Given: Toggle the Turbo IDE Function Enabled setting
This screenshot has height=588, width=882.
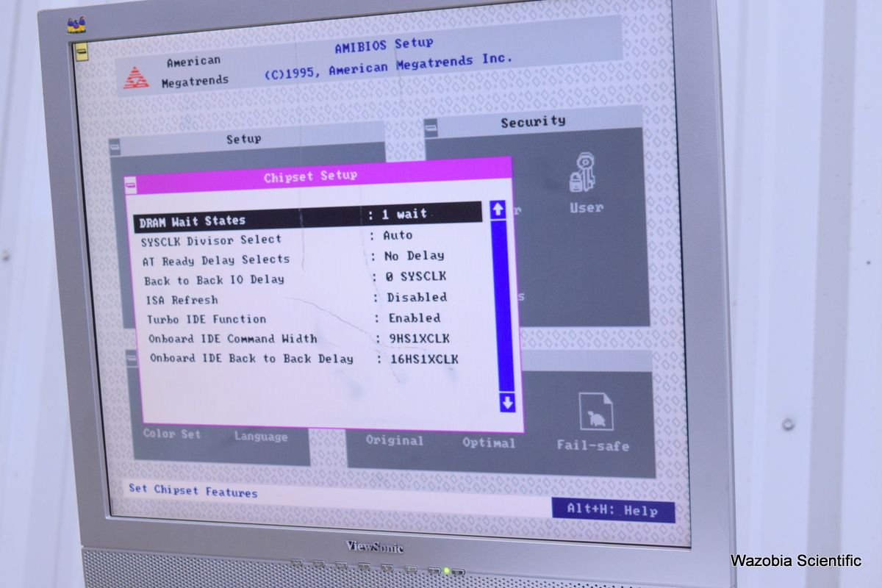Looking at the screenshot, I should point(415,318).
